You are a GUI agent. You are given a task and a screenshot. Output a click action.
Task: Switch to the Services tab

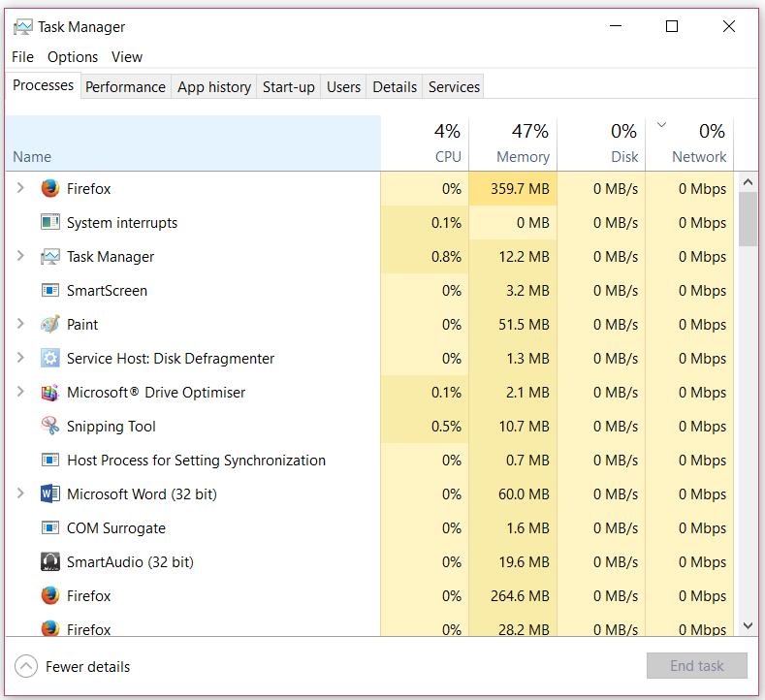[x=454, y=87]
